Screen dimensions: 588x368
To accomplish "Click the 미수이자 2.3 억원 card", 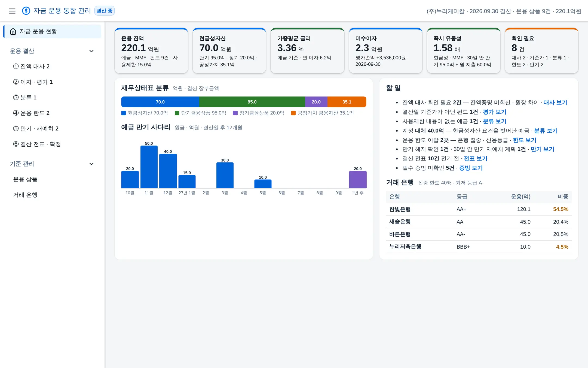I will pyautogui.click(x=385, y=51).
